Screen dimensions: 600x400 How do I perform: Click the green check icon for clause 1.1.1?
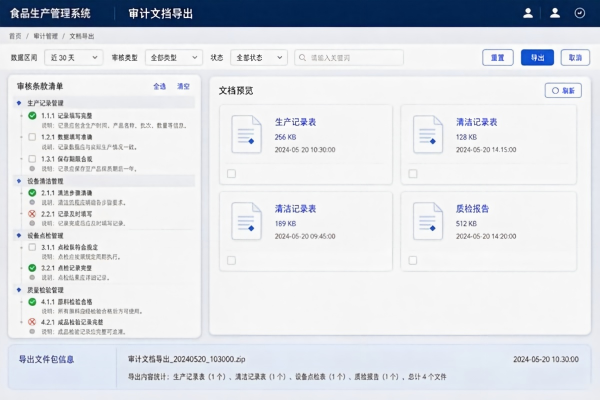click(x=32, y=116)
